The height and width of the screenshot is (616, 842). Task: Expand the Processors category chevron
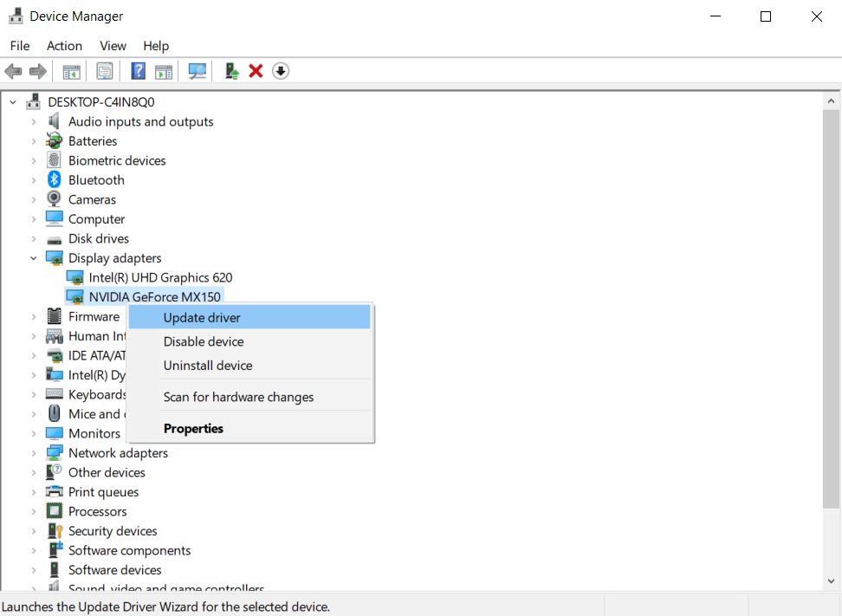pyautogui.click(x=34, y=511)
